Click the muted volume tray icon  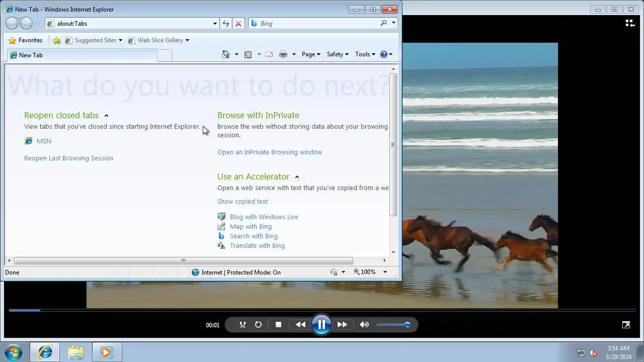click(x=593, y=352)
